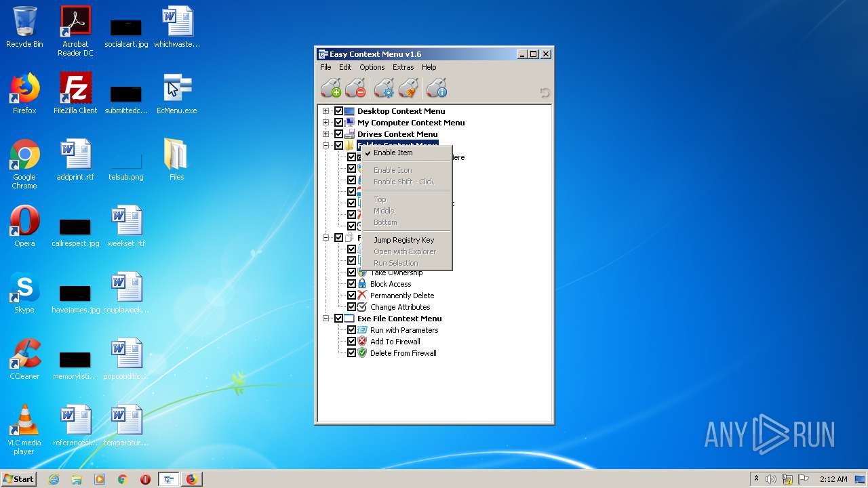
Task: Click the volume speaker tray icon
Action: pyautogui.click(x=771, y=479)
